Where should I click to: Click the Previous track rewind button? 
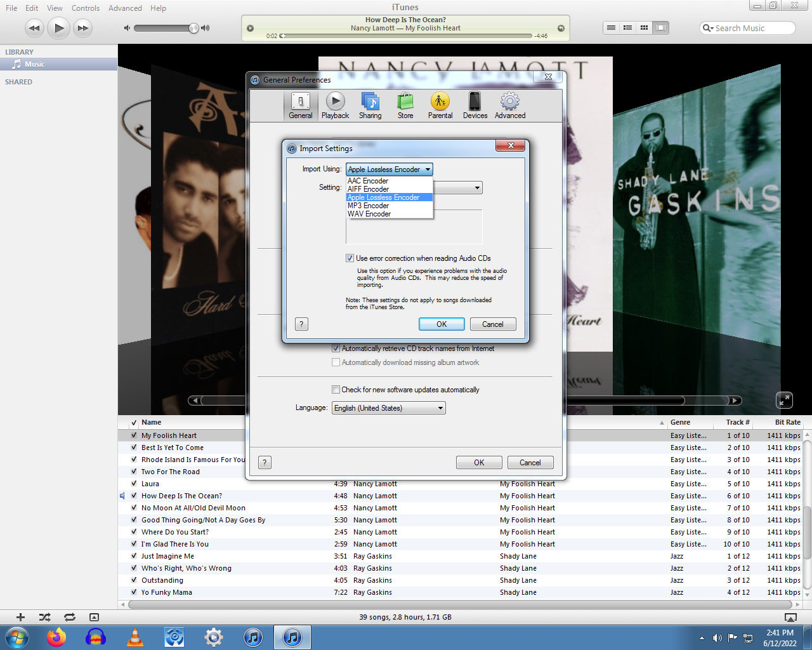[x=34, y=28]
